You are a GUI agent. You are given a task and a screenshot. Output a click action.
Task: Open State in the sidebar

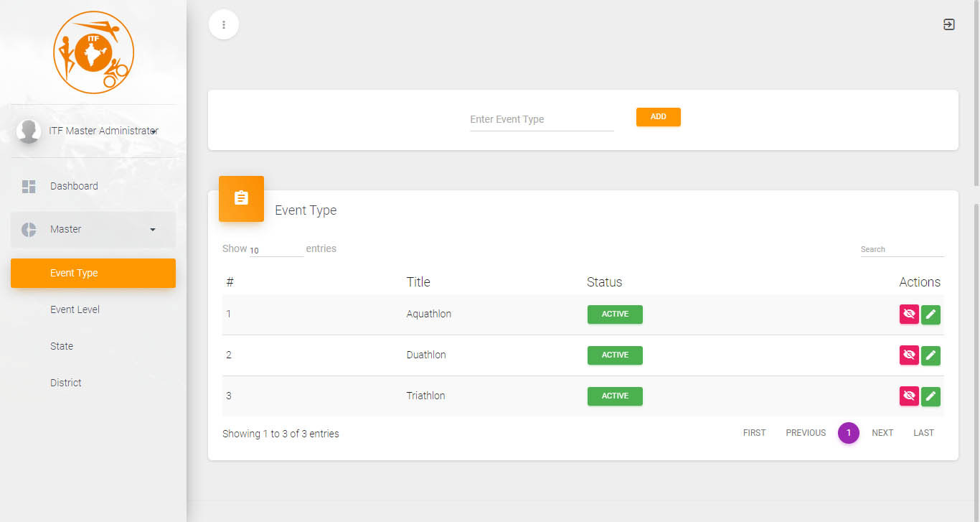pyautogui.click(x=93, y=346)
